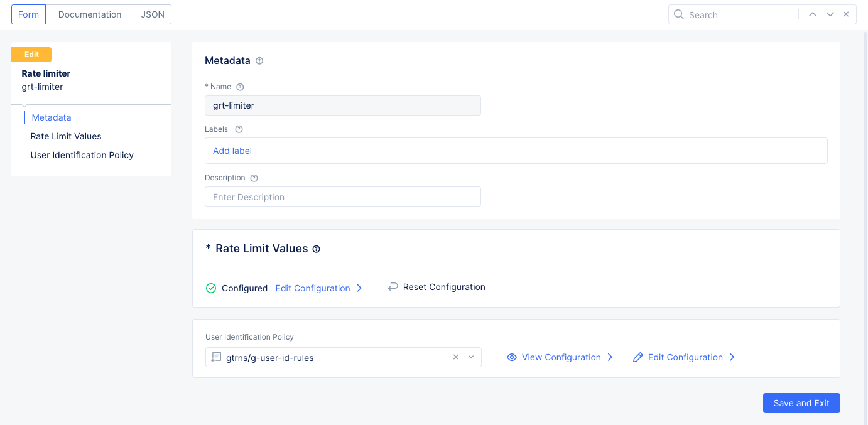Go to next search result arrow
The image size is (868, 425).
point(830,14)
